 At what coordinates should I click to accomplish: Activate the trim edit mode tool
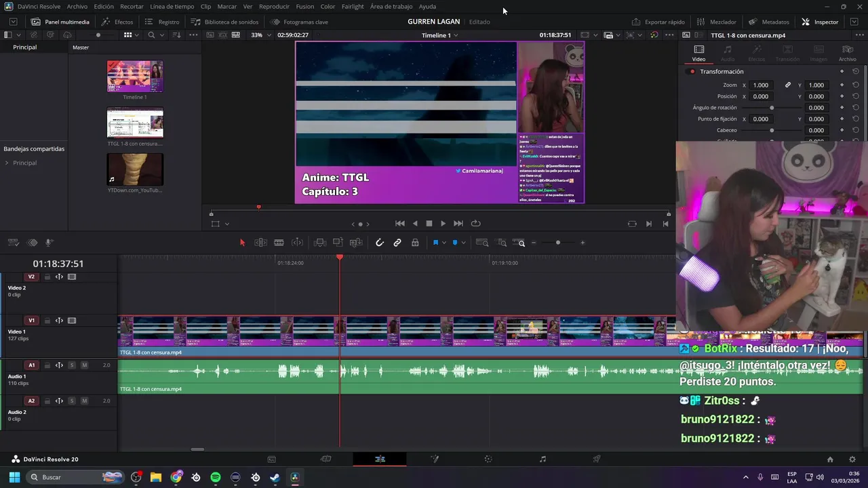(x=260, y=243)
